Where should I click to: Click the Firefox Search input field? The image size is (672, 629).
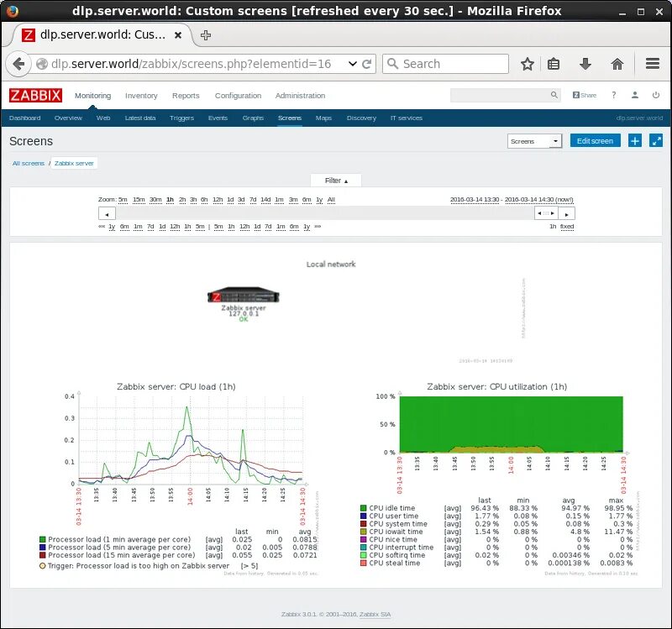446,64
